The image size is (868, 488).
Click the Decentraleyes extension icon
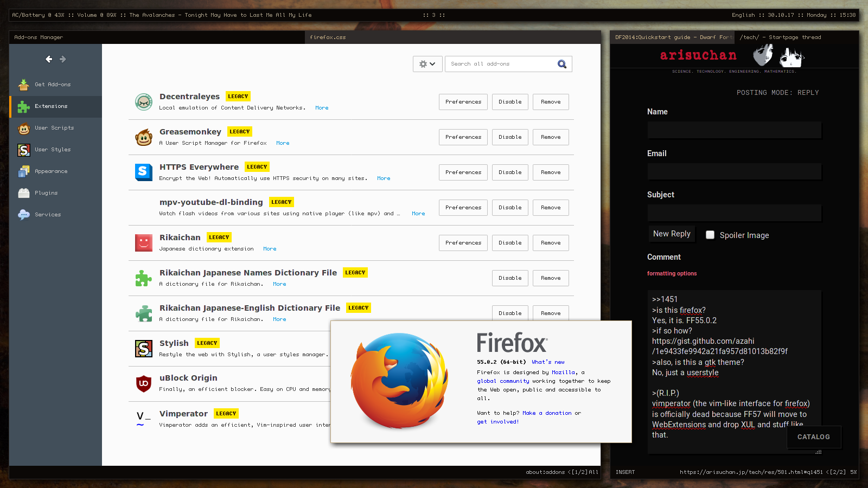[x=144, y=102]
